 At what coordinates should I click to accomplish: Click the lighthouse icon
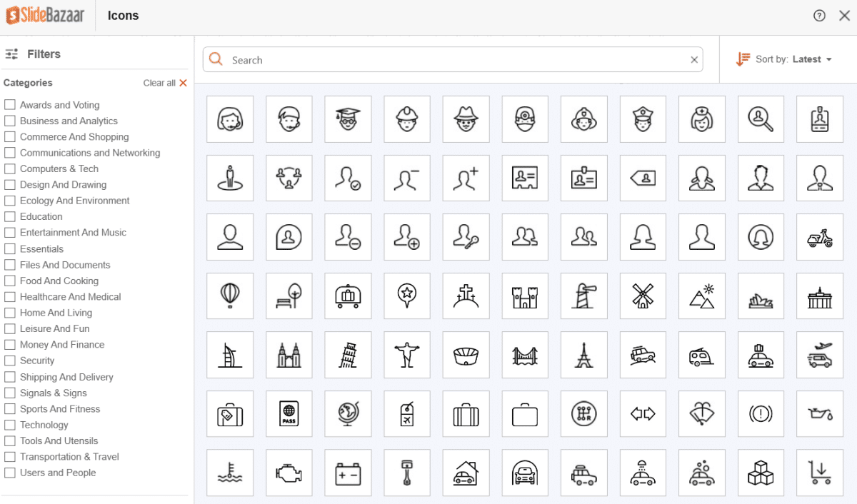[x=583, y=296]
